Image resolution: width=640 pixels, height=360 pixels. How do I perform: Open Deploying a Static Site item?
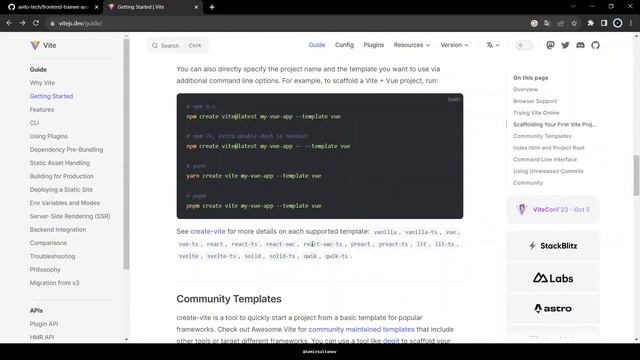point(61,189)
